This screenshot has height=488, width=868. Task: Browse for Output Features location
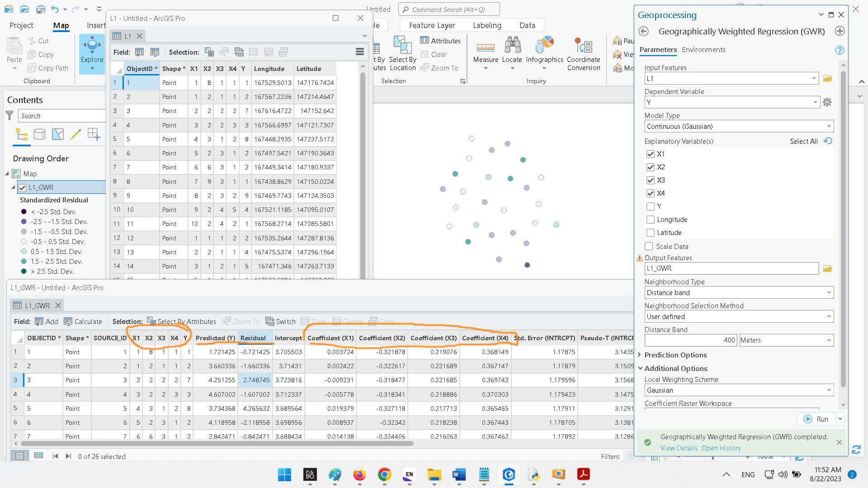tap(827, 268)
